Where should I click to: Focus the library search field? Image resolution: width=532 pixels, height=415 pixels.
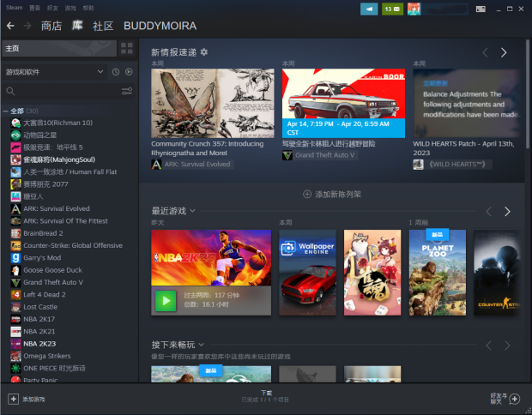click(x=68, y=91)
